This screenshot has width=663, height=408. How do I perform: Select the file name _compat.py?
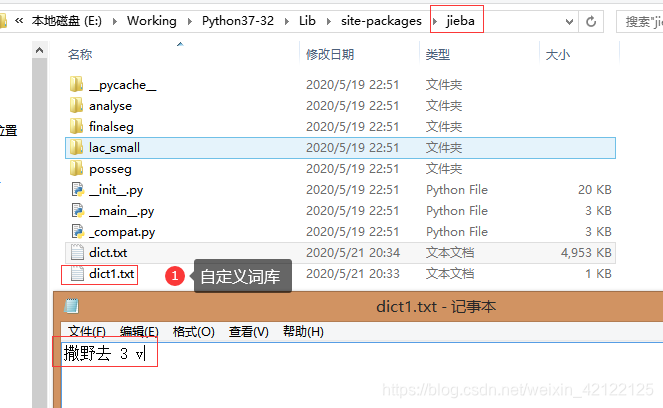(x=122, y=232)
